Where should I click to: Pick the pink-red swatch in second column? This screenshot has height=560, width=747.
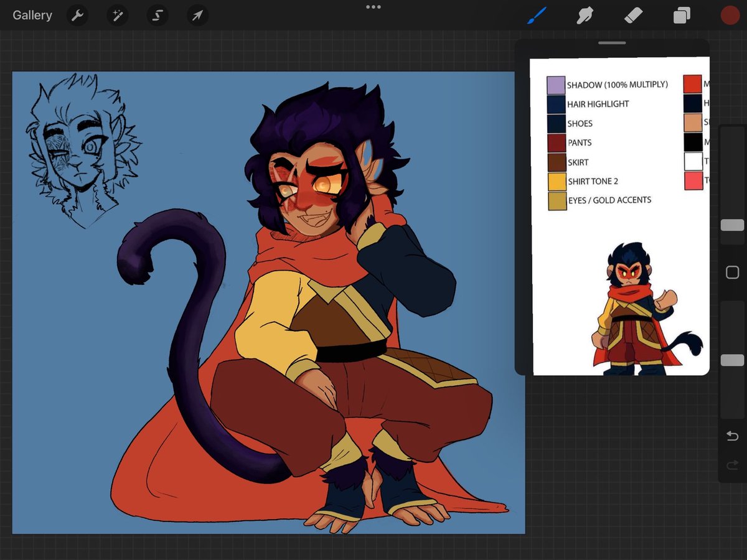click(x=693, y=181)
